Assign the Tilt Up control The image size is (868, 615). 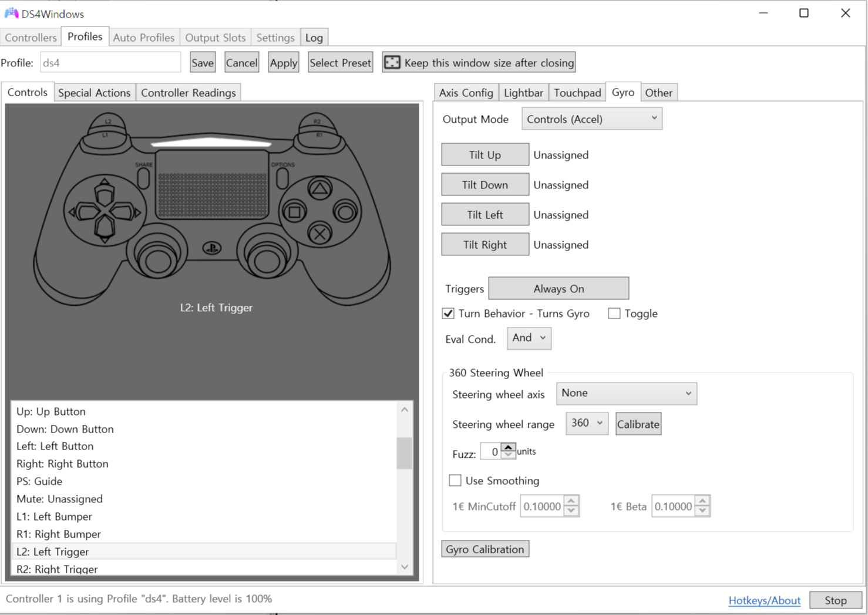coord(485,155)
